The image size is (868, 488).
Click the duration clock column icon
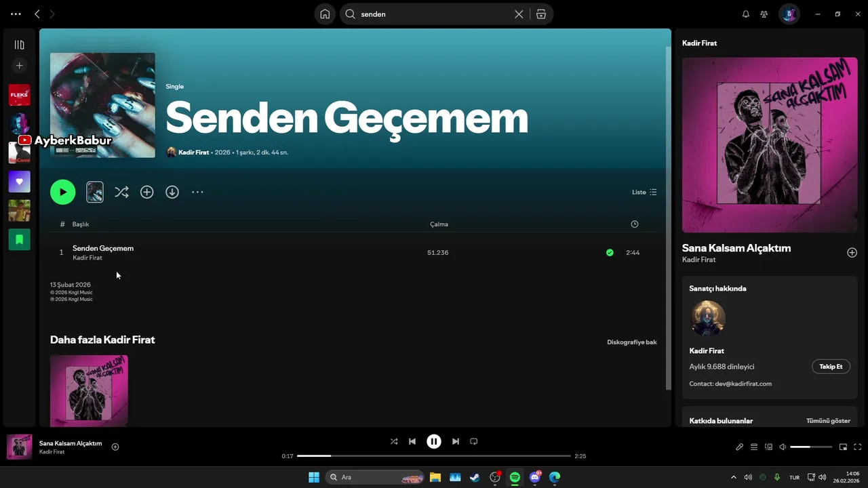(634, 224)
